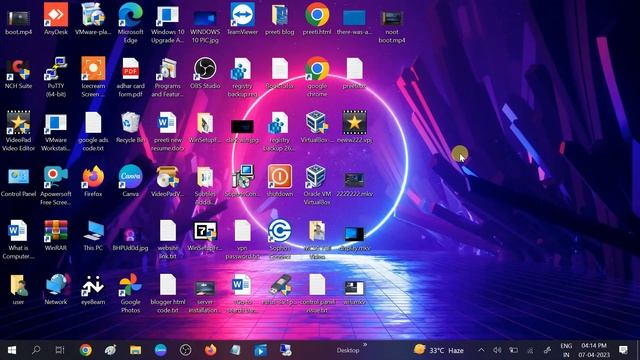Viewport: 640px width, 360px height.
Task: Open the Canva desktop shortcut
Action: tap(130, 182)
